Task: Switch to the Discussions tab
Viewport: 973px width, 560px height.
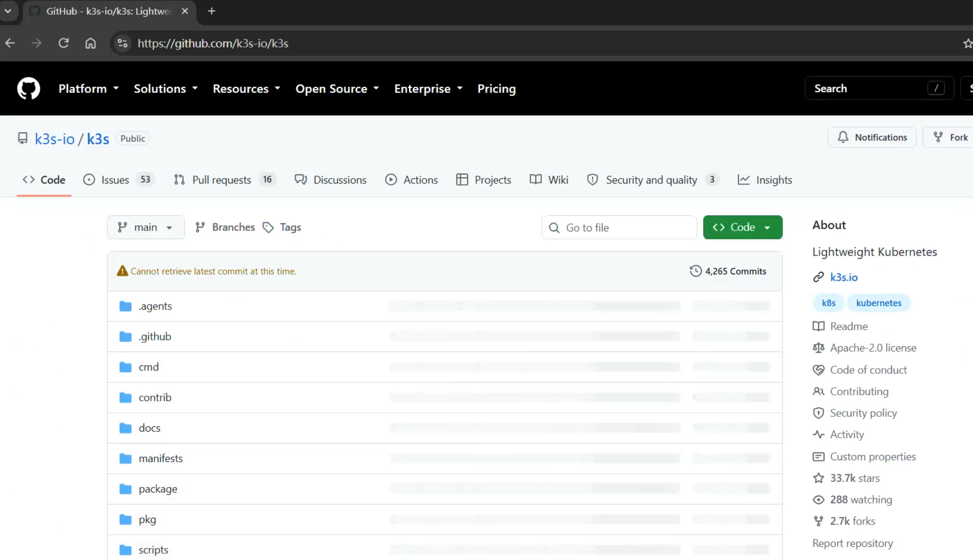Action: pyautogui.click(x=330, y=180)
